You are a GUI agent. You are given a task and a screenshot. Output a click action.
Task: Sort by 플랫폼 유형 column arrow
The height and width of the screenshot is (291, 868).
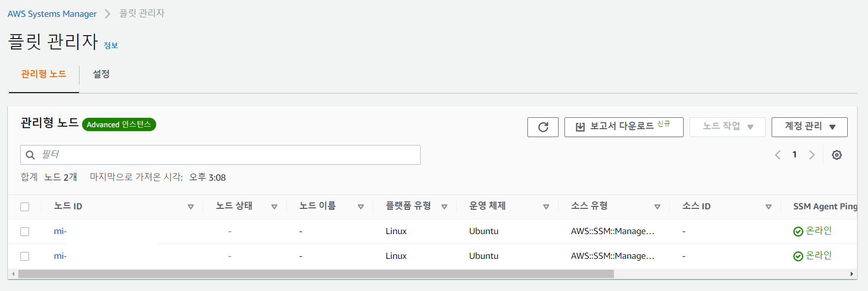point(444,207)
